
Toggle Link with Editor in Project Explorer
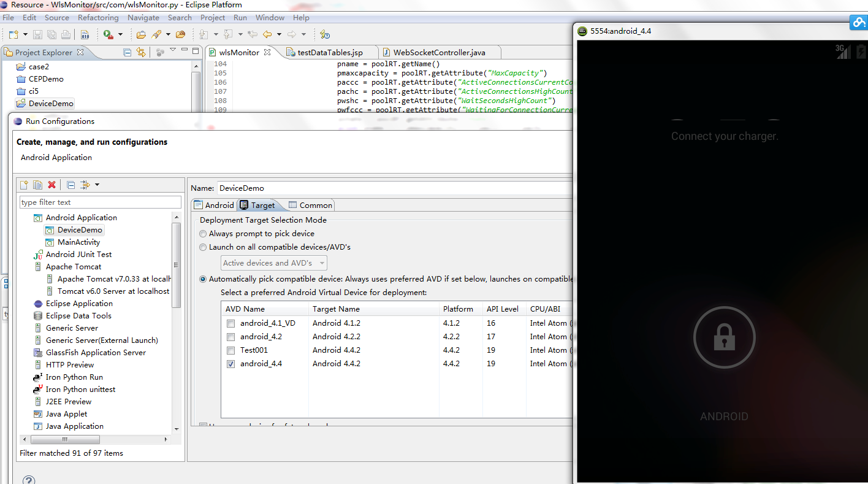point(141,52)
